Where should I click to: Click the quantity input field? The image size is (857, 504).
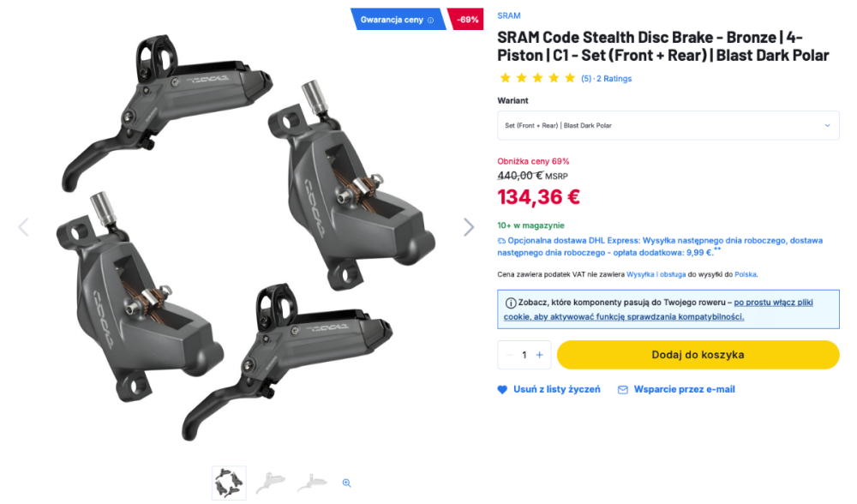tap(524, 355)
